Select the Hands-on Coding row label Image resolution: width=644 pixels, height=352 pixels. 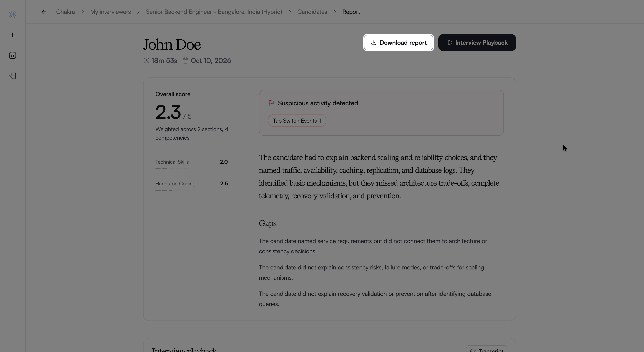tap(175, 184)
